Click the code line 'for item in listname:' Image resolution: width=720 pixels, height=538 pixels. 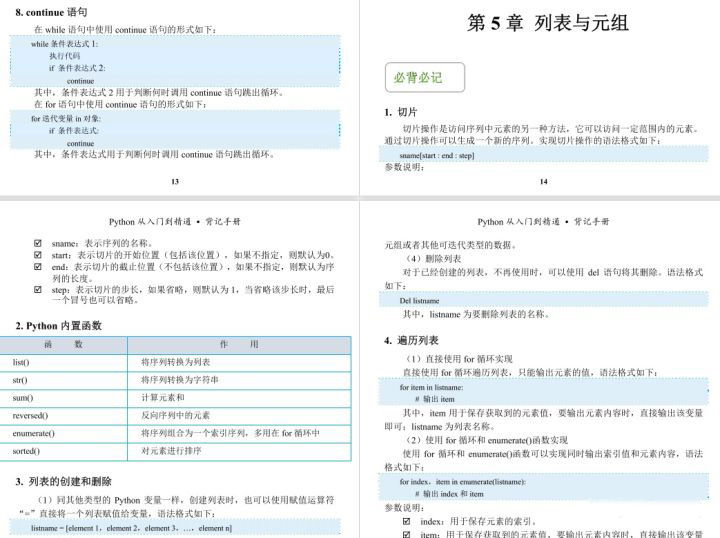pyautogui.click(x=431, y=387)
